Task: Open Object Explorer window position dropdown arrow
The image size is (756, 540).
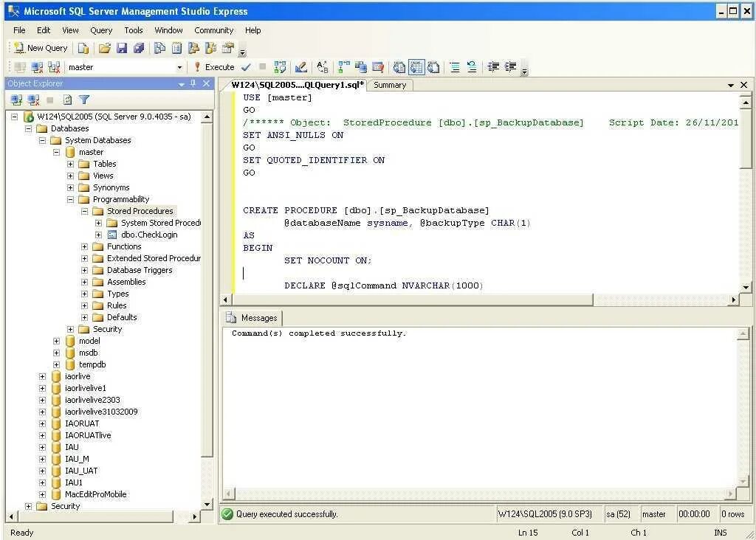Action: click(x=182, y=84)
